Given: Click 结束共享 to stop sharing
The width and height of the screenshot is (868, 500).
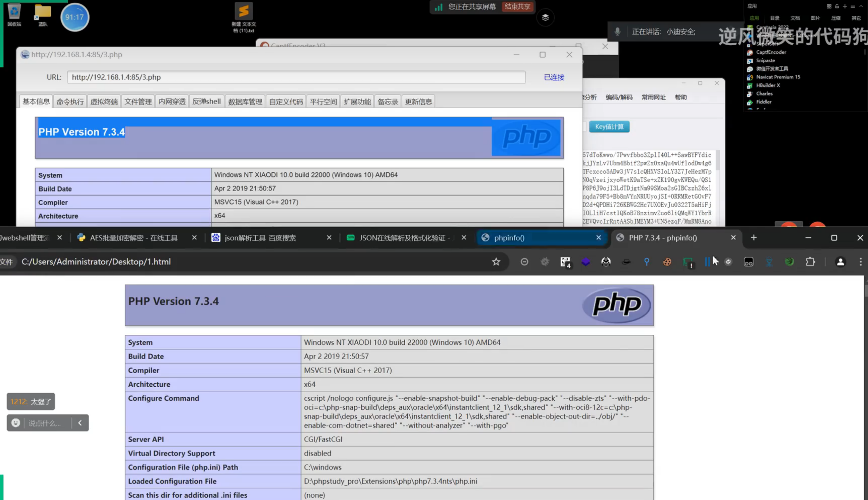Looking at the screenshot, I should click(517, 6).
